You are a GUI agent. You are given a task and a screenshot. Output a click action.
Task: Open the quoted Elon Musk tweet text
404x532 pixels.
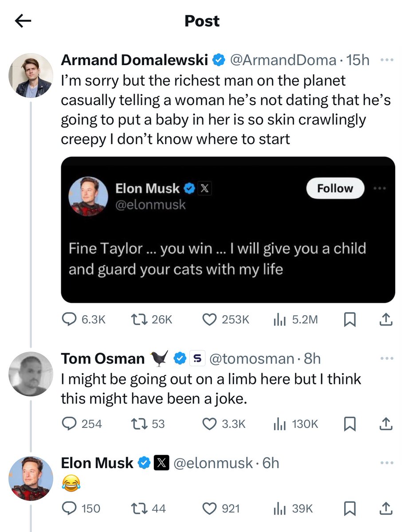pyautogui.click(x=217, y=258)
